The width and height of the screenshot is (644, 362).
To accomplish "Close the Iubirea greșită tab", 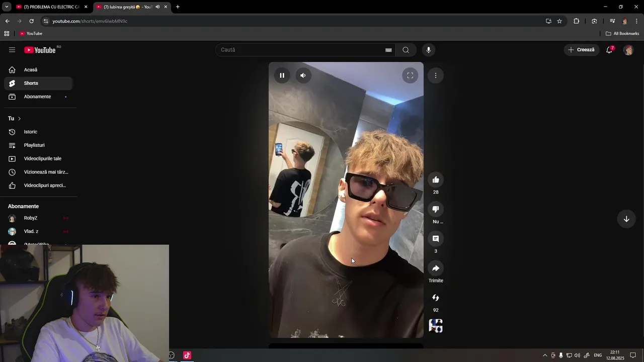I will [166, 7].
